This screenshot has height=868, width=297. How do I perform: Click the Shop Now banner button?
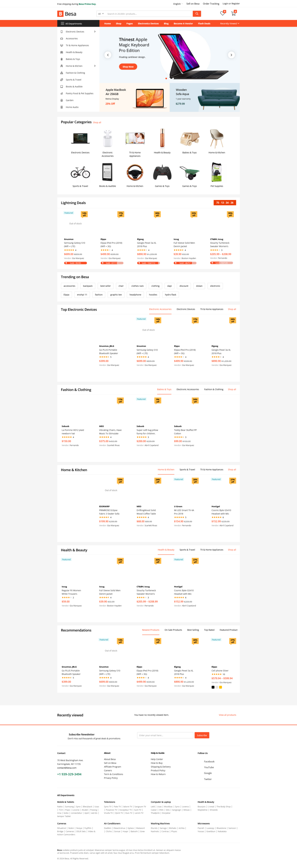click(x=128, y=67)
